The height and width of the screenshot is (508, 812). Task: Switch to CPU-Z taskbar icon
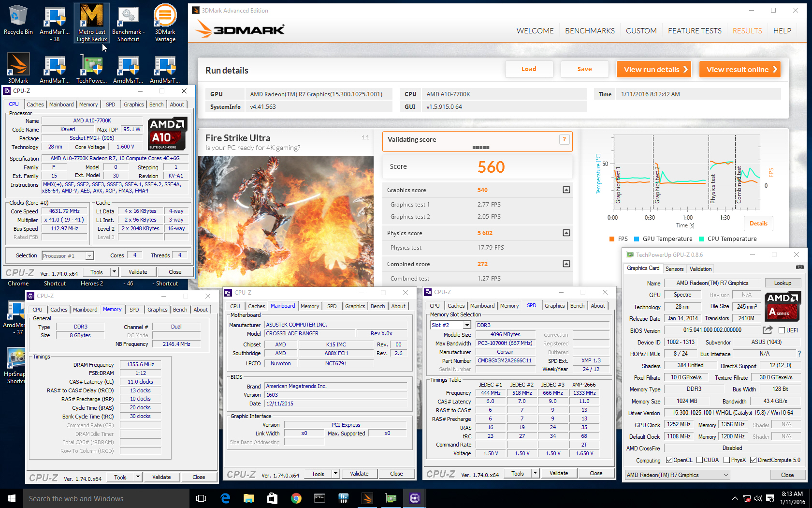pyautogui.click(x=414, y=498)
